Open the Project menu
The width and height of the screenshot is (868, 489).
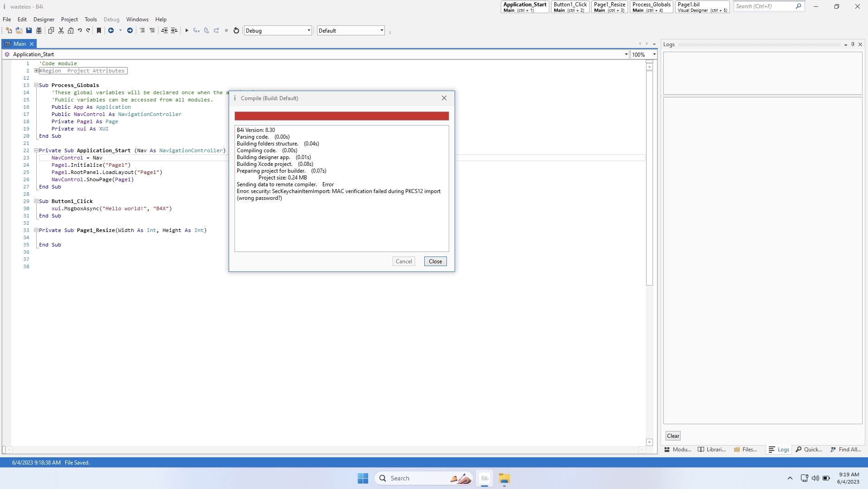69,19
